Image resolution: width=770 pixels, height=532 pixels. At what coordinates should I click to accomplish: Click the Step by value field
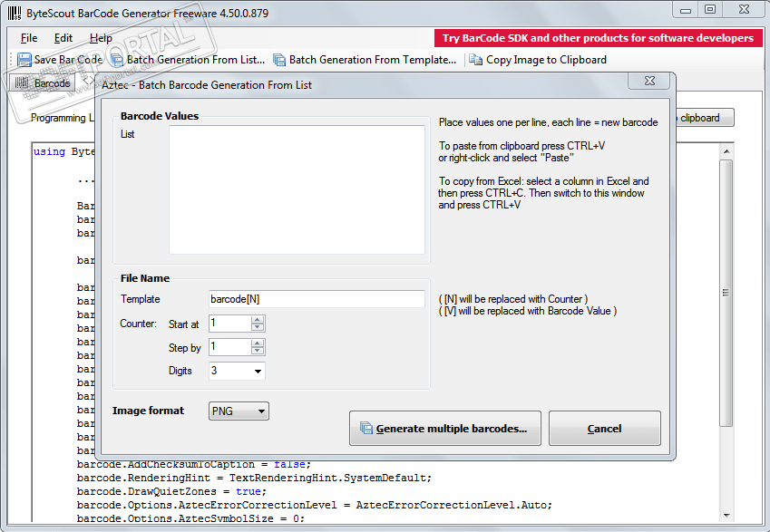pyautogui.click(x=229, y=347)
